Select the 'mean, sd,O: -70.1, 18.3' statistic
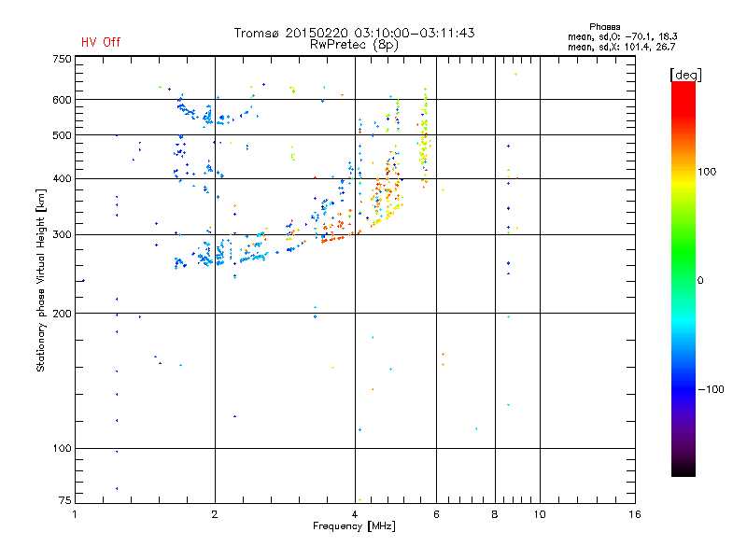 [x=622, y=36]
